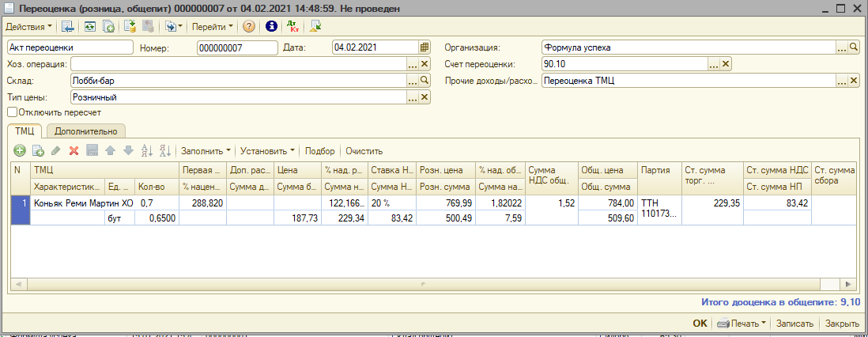Switch to the Дополнительно tab

pos(86,131)
